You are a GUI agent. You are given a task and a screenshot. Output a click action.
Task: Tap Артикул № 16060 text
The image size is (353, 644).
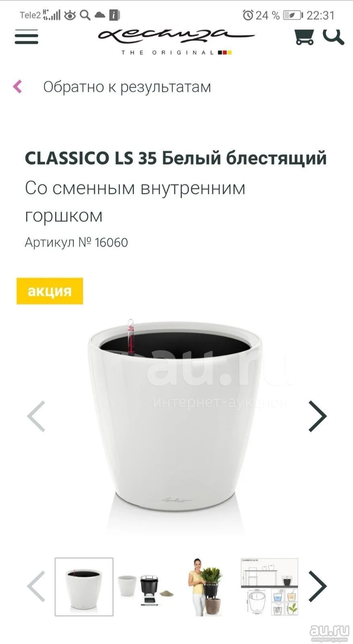coord(76,242)
